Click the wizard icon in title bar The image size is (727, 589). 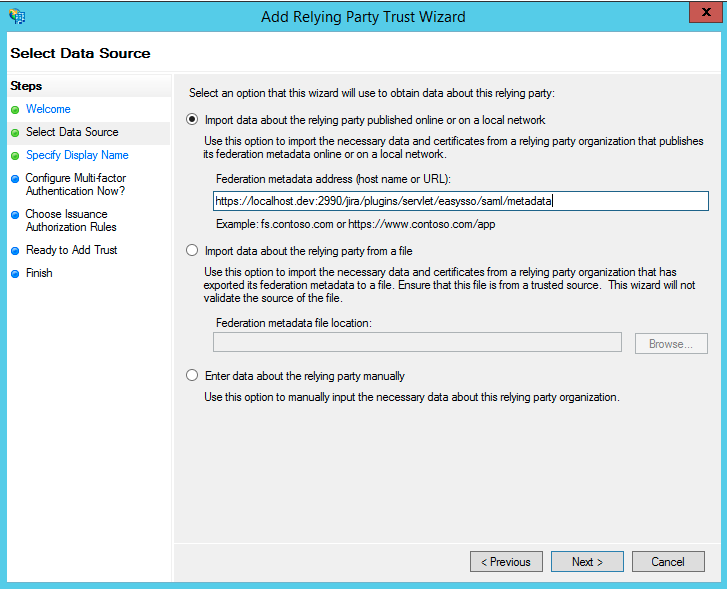[x=17, y=16]
